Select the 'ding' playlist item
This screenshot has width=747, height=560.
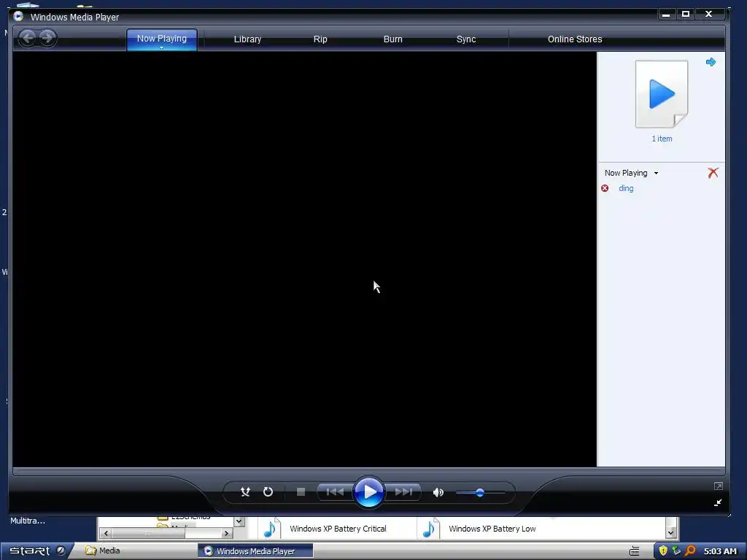coord(626,188)
